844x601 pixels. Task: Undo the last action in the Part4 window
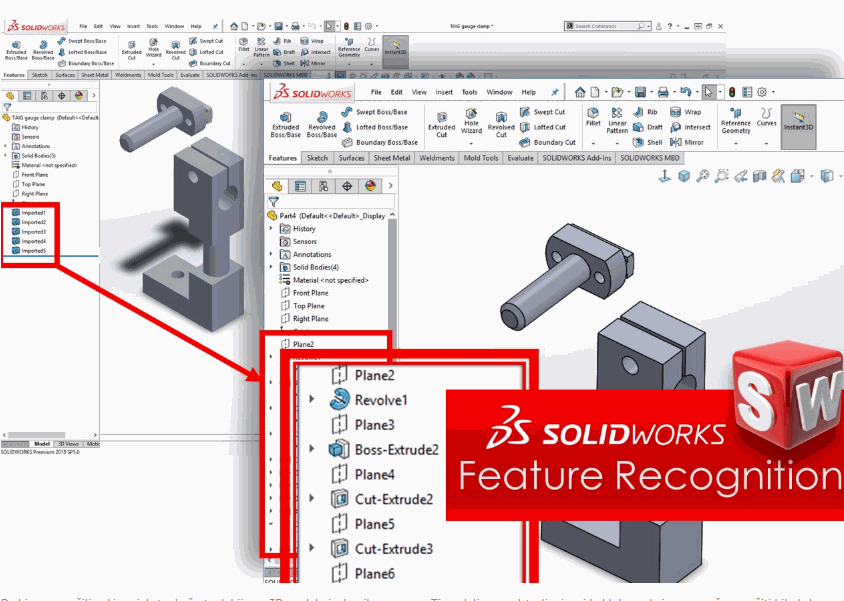685,92
